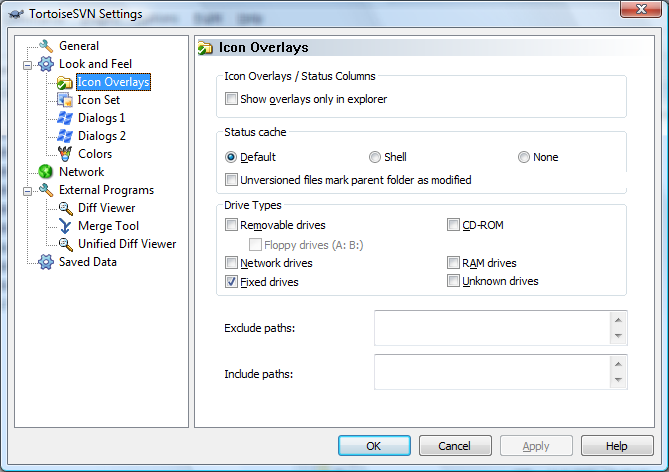669x472 pixels.
Task: Click the Icon Set icon in tree
Action: [x=65, y=100]
